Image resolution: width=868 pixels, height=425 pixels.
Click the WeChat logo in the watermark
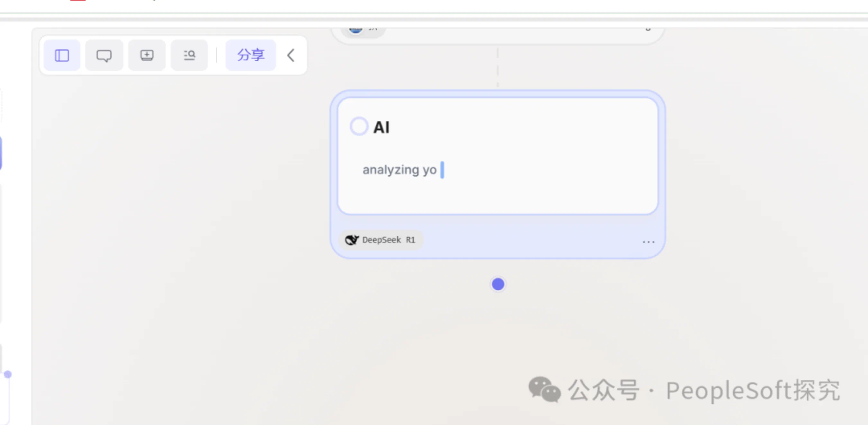[x=544, y=390]
